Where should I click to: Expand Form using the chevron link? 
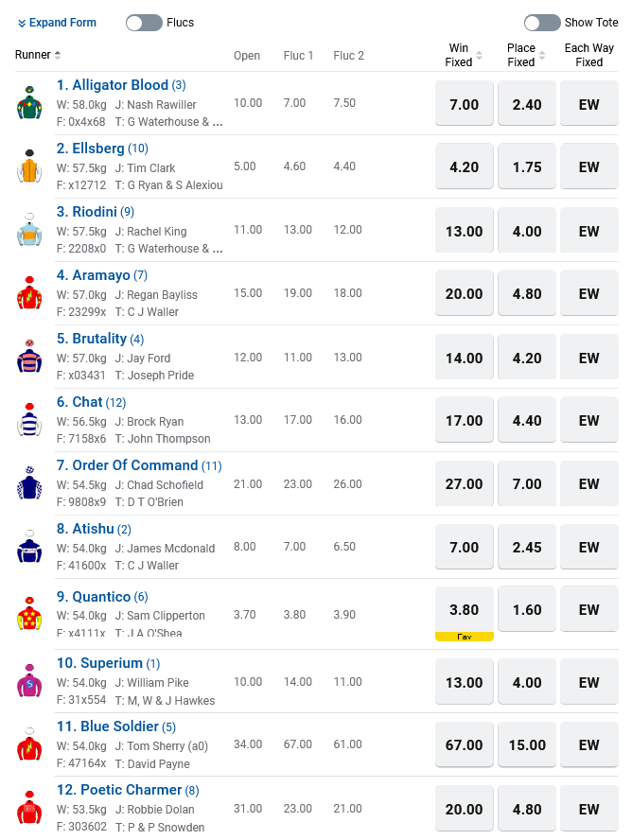pos(57,23)
